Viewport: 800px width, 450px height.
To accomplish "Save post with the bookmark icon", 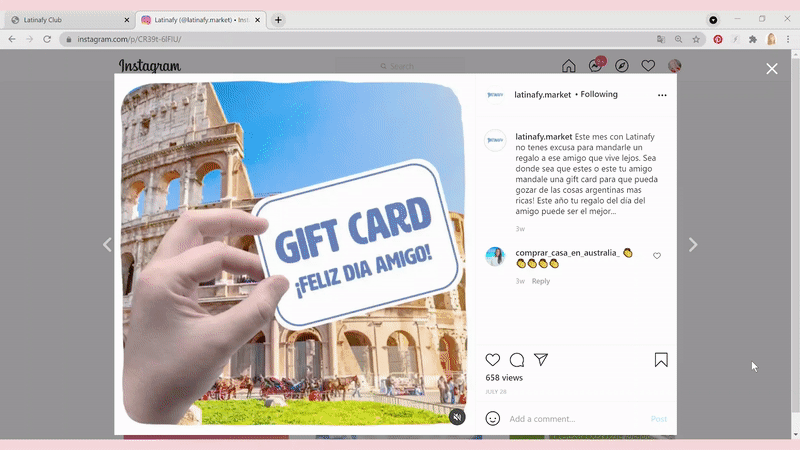I will point(661,360).
